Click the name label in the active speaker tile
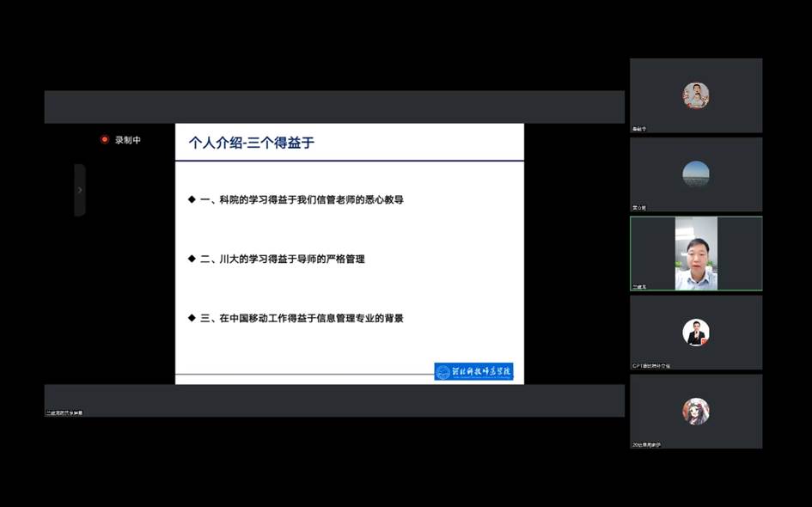Screen dimensions: 812x507 click(640, 287)
